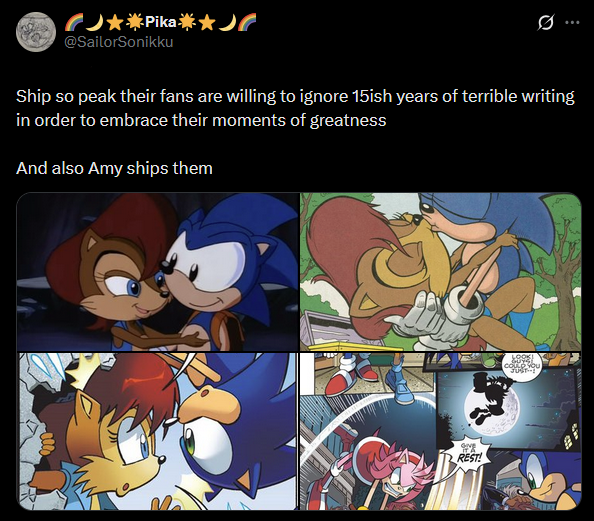Click the left rainbow emoji in the display name
Screen dimensions: 594x521
pyautogui.click(x=73, y=22)
